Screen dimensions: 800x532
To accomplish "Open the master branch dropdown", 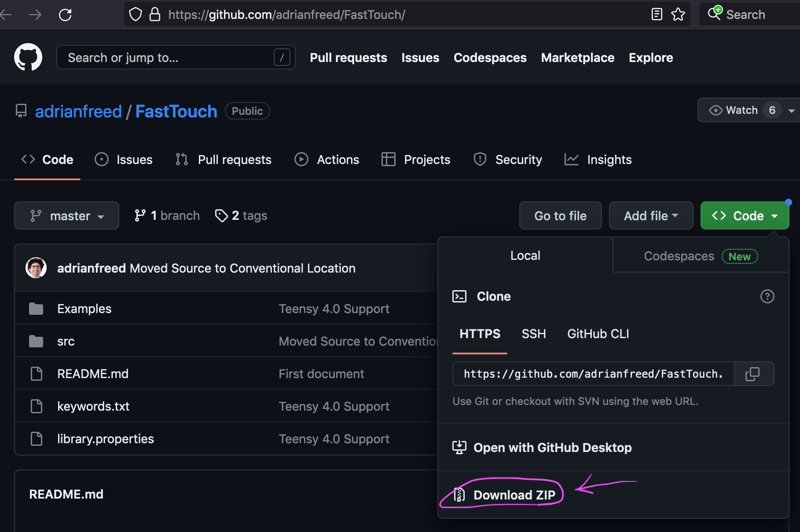I will click(66, 215).
